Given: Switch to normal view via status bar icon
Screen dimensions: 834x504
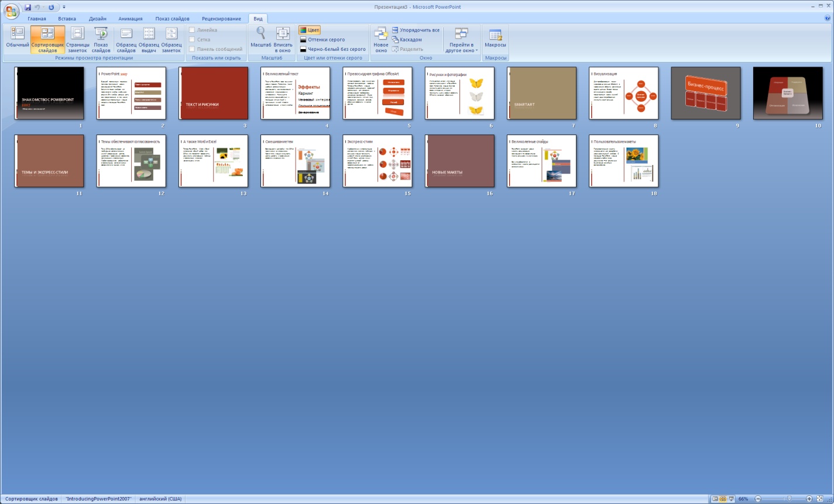Looking at the screenshot, I should point(715,499).
